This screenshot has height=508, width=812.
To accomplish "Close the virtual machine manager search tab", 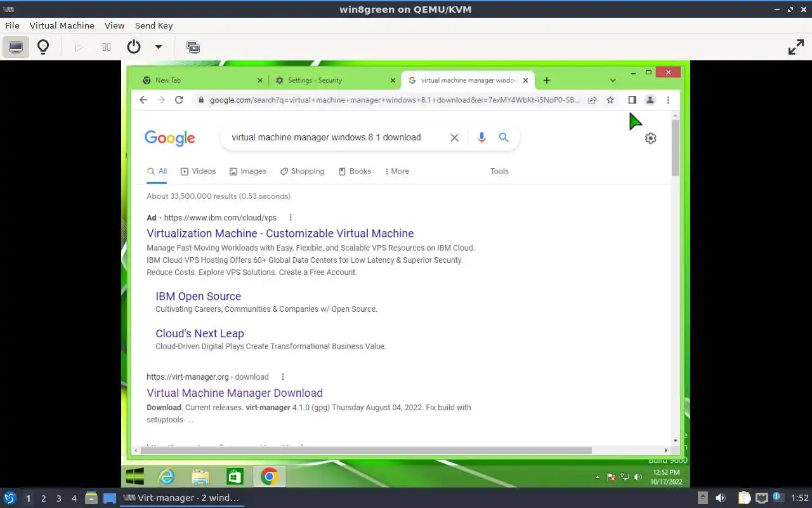I will click(x=525, y=81).
